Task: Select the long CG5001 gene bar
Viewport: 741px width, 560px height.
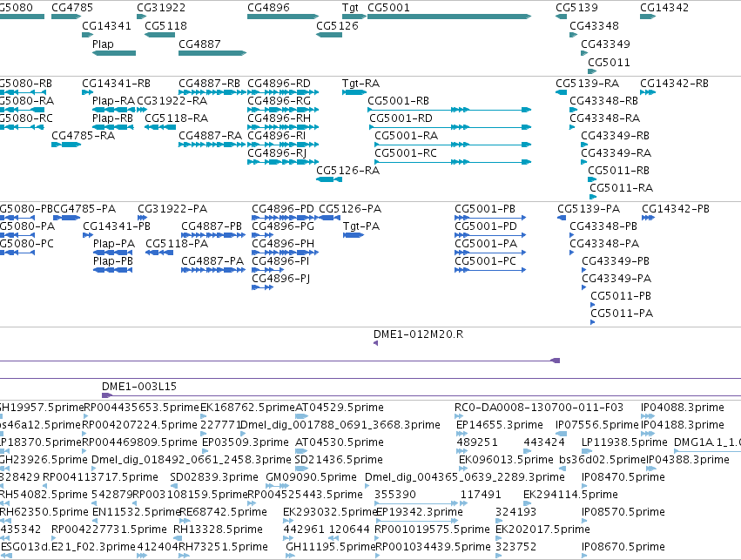Action: tap(449, 17)
